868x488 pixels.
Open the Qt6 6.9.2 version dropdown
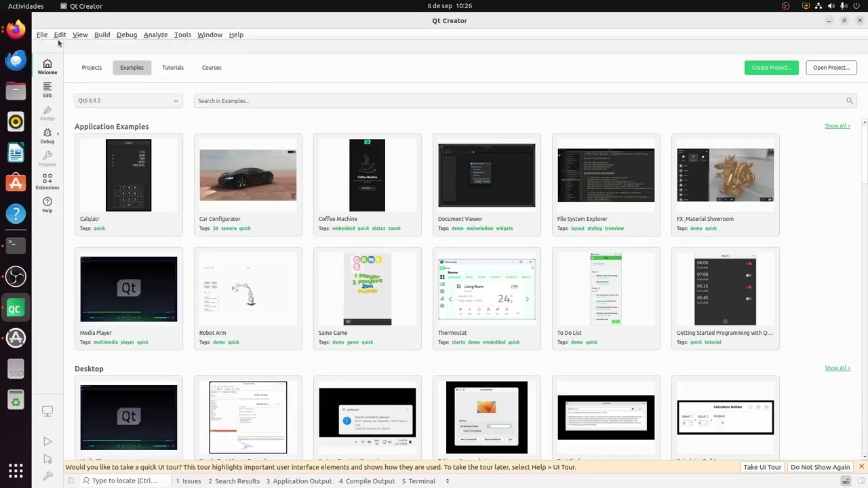coord(128,101)
